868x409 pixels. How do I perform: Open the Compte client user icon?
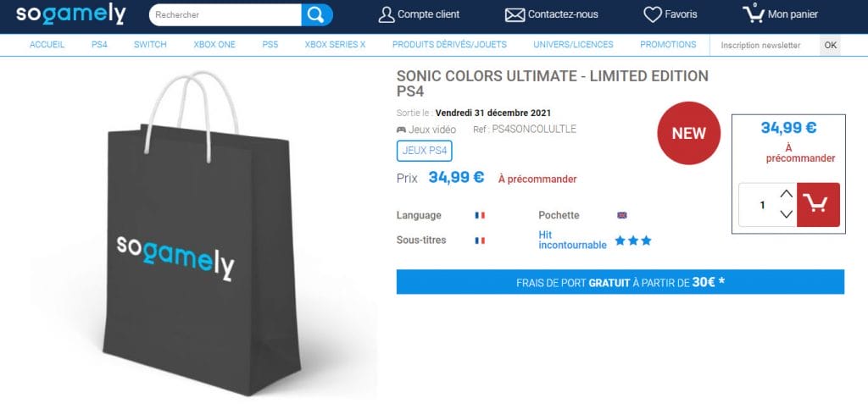pos(387,14)
